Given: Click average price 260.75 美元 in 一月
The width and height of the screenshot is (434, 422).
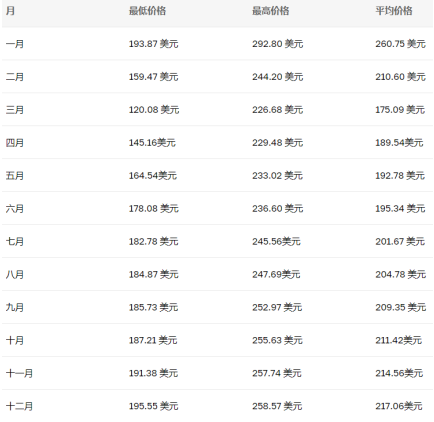Looking at the screenshot, I should coord(401,44).
